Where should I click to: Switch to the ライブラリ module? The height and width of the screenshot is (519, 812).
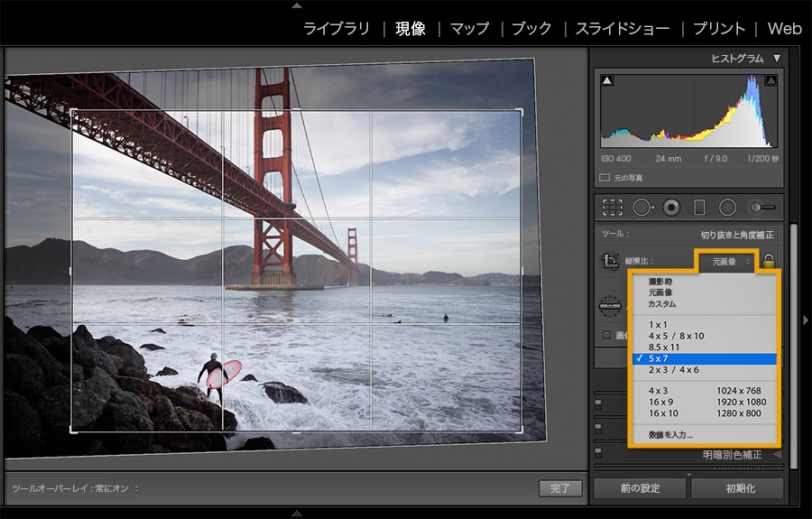pos(337,29)
